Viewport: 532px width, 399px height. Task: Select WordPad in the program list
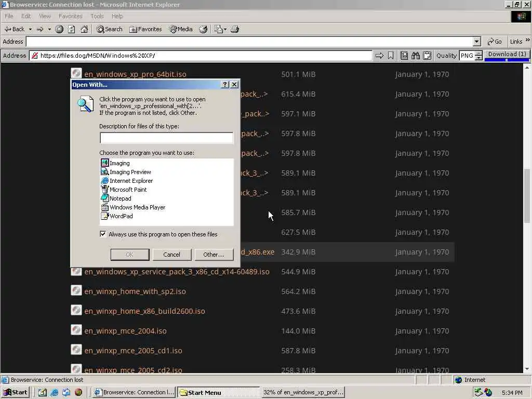[x=117, y=216]
